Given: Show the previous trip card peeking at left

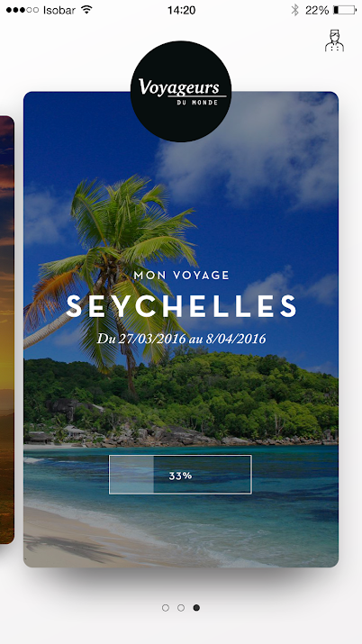Looking at the screenshot, I should [x=7, y=330].
